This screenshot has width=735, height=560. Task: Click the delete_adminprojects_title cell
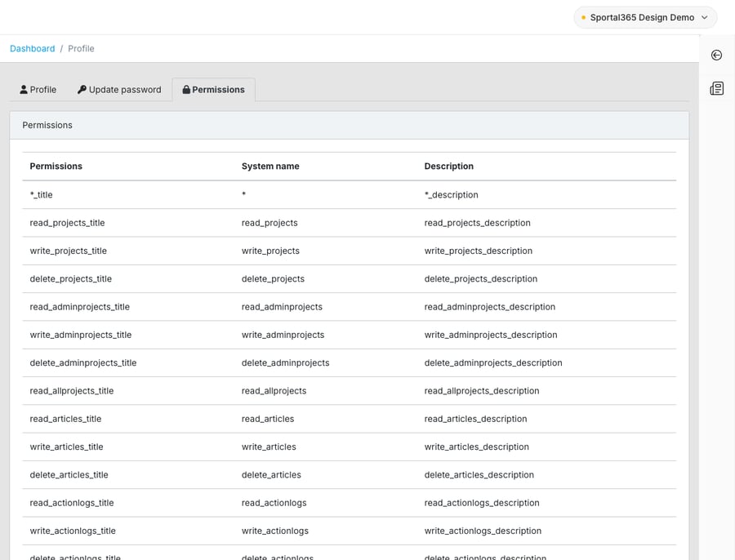(128, 363)
